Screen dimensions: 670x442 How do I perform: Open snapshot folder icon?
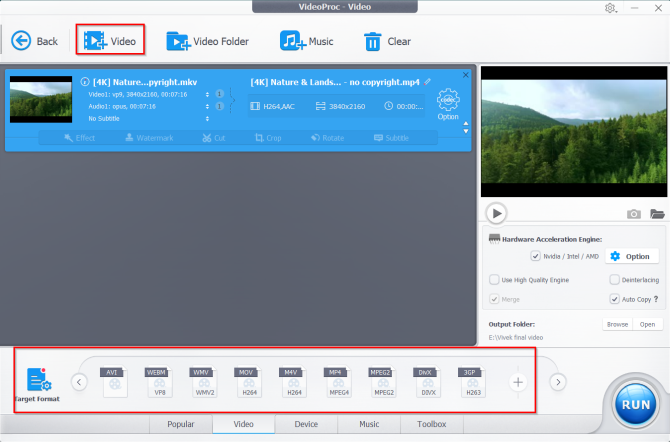pyautogui.click(x=657, y=214)
